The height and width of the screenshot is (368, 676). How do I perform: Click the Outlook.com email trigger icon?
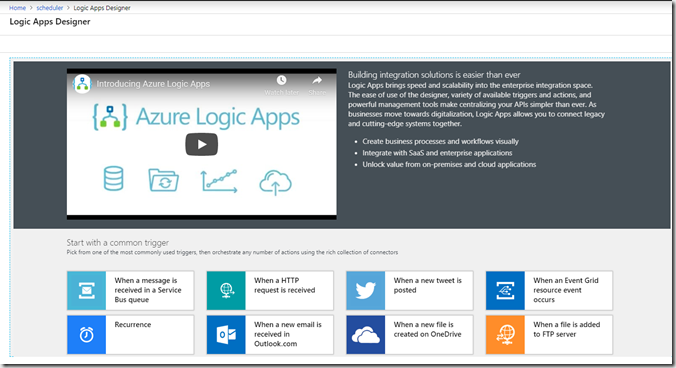pos(226,335)
